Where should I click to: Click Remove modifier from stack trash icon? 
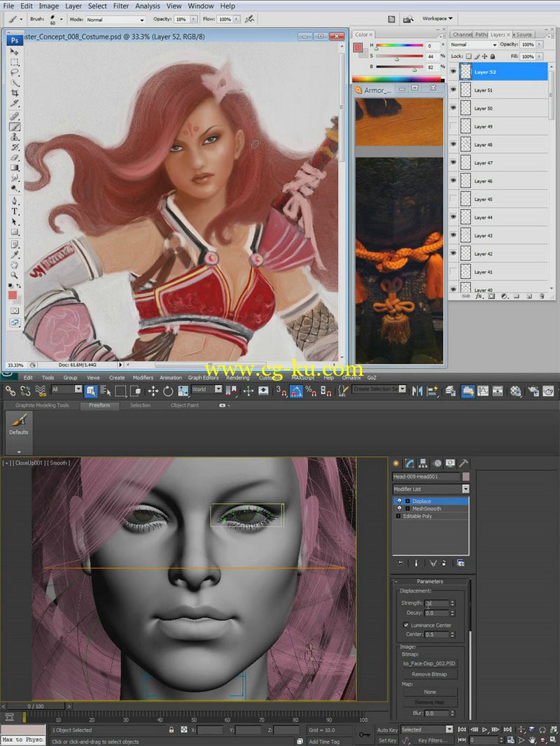pyautogui.click(x=444, y=563)
